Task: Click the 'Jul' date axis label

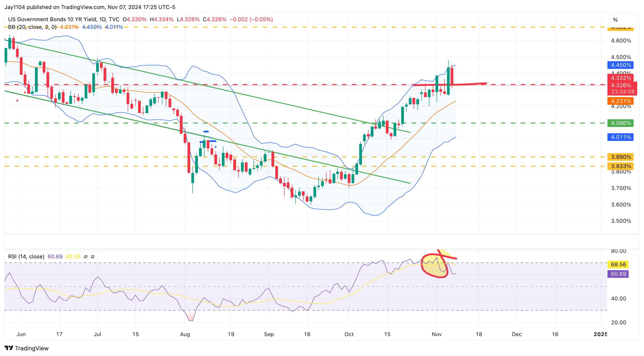Action: pos(97,334)
